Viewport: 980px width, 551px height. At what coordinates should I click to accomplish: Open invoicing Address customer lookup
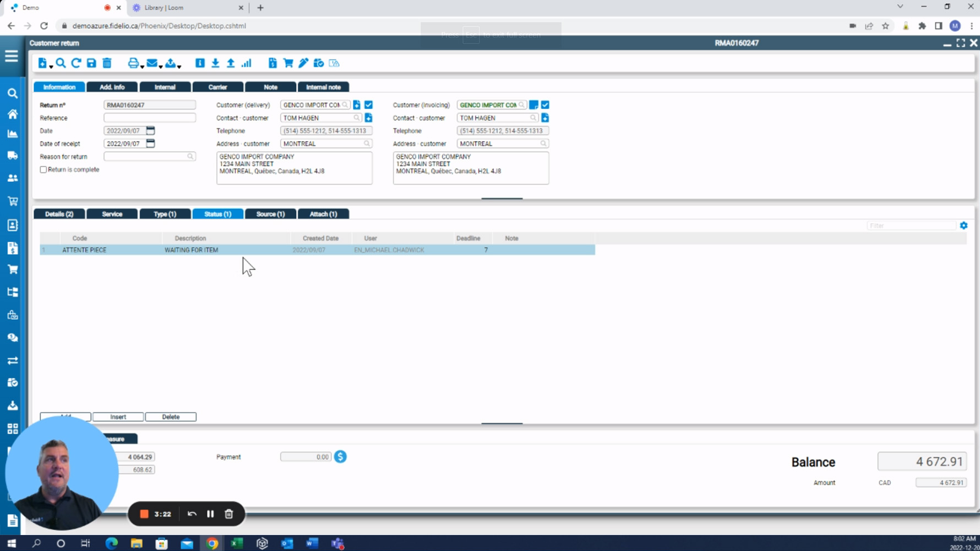tap(543, 143)
